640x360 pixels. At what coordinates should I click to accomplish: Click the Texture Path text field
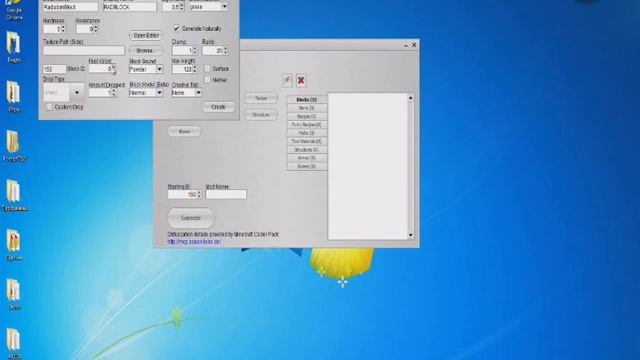click(84, 50)
